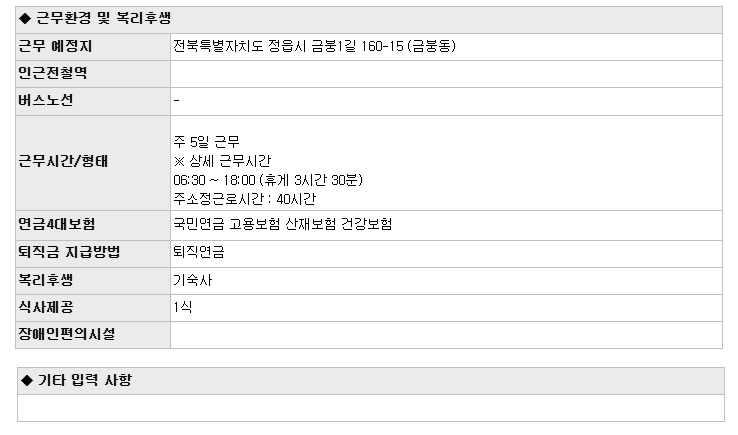Click the 주소정근로시간 : 40시간 line
The image size is (738, 435).
245,199
